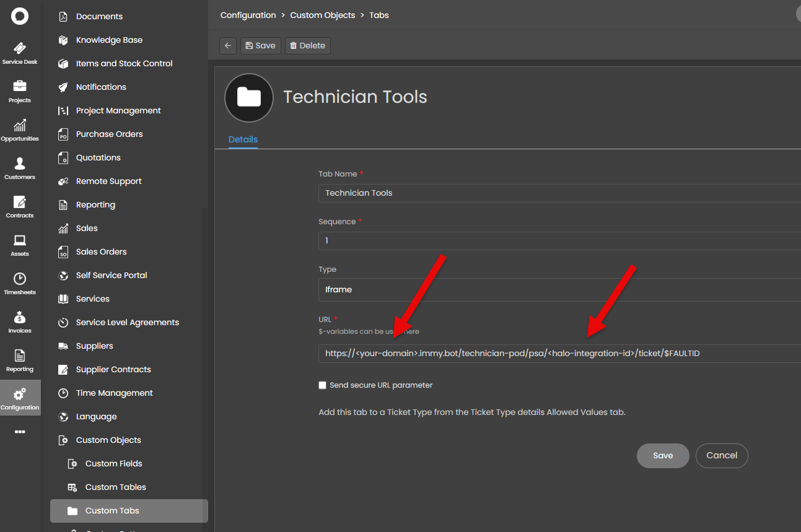Click the URL input field
Screen dimensions: 801x532
pos(558,354)
